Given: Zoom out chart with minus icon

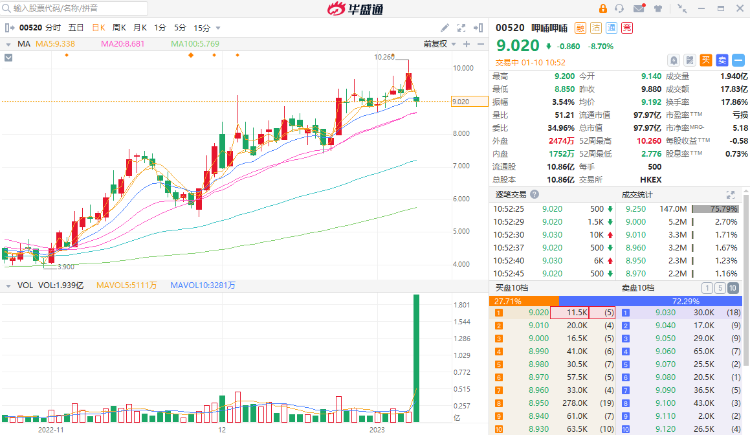Looking at the screenshot, I should click(481, 44).
